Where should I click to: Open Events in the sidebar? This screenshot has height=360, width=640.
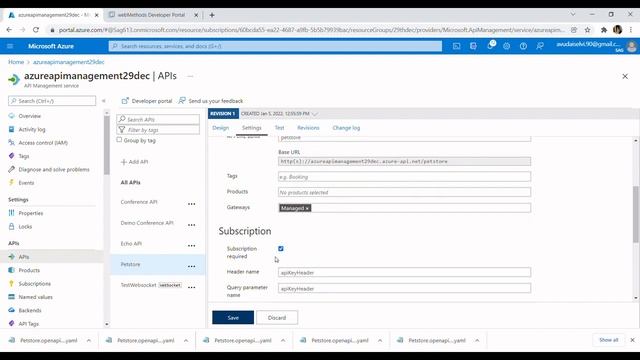pos(26,183)
